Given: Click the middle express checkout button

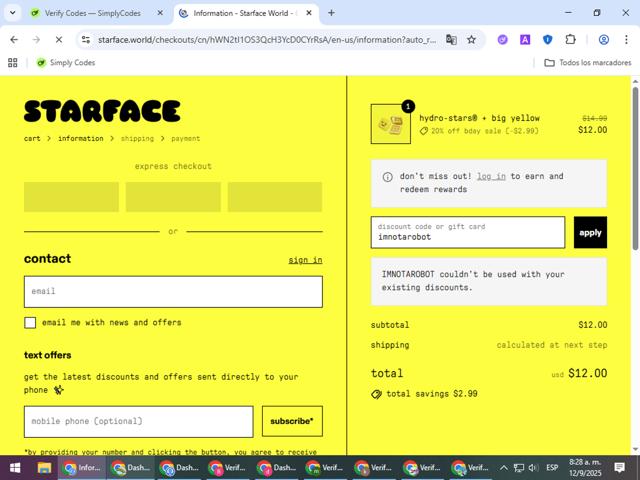Looking at the screenshot, I should [173, 197].
